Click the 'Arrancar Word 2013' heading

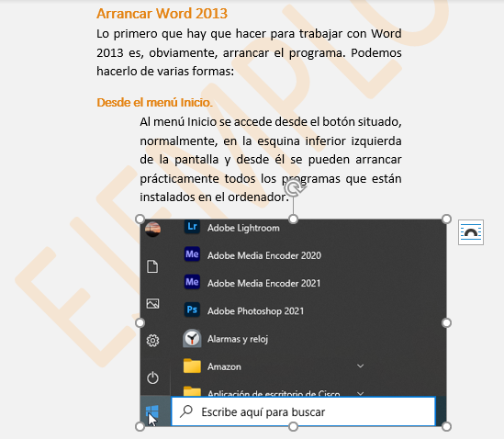click(162, 14)
